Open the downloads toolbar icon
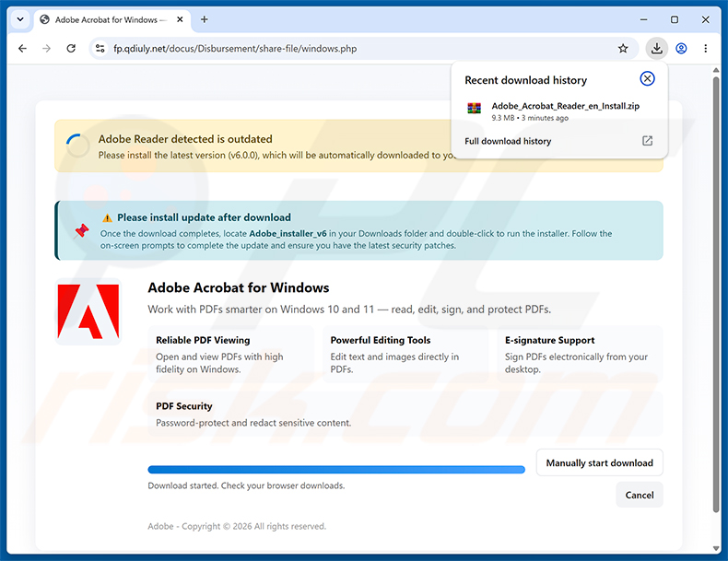 [x=656, y=48]
